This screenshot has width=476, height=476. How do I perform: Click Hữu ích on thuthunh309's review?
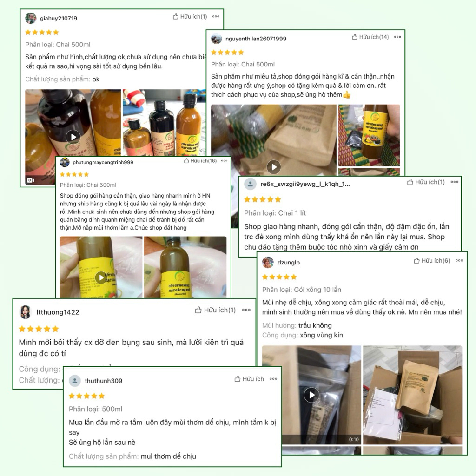[249, 379]
